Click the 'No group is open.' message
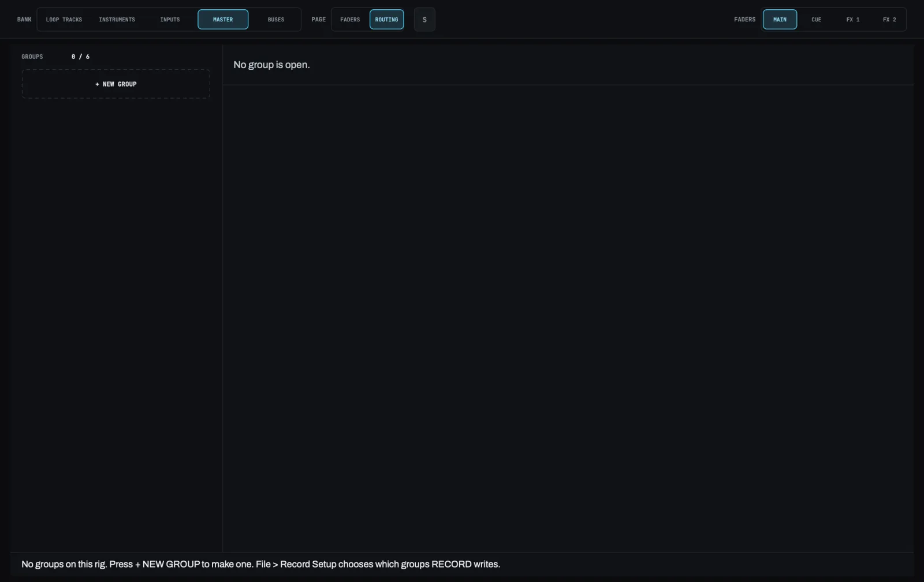This screenshot has width=924, height=582. point(271,65)
